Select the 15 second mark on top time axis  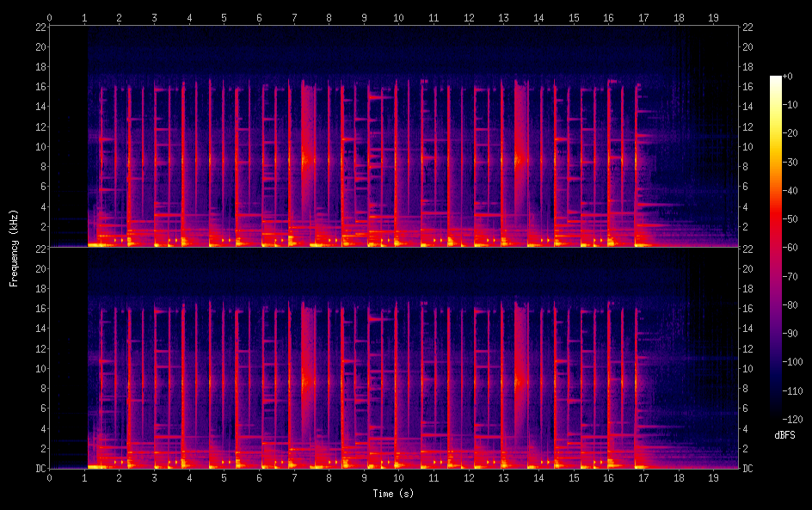pyautogui.click(x=573, y=17)
